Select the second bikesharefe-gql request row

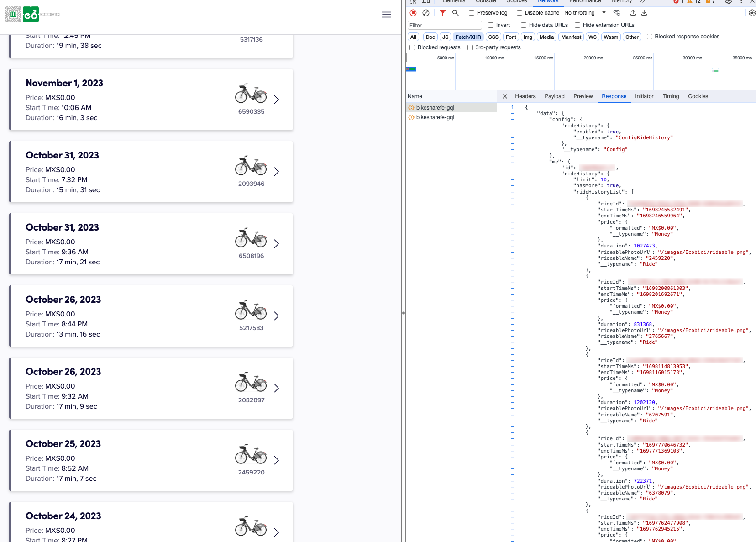coord(451,117)
